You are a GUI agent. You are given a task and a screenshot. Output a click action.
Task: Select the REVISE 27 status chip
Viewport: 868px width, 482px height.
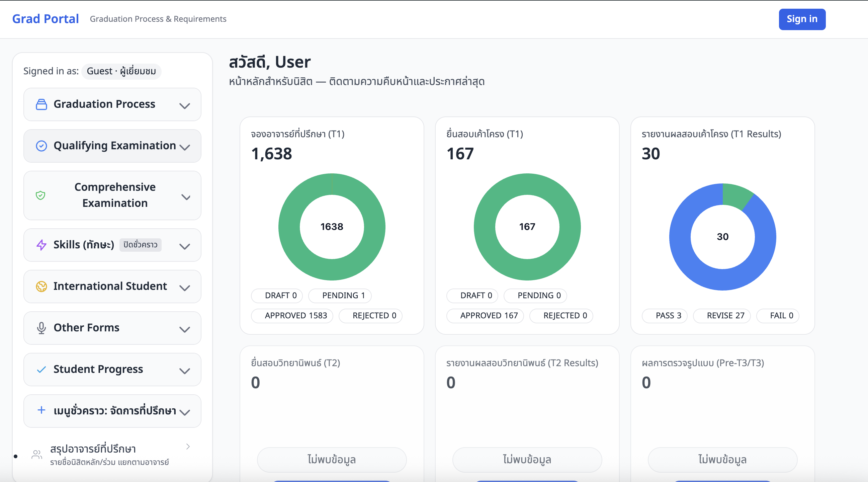click(x=722, y=316)
